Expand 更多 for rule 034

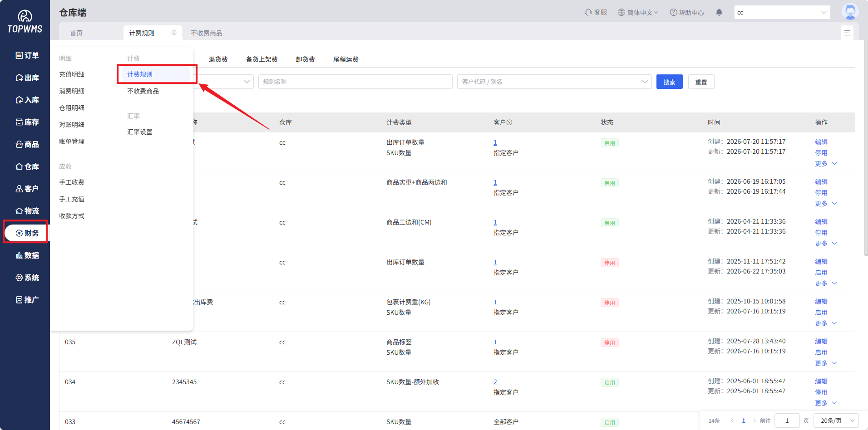click(826, 403)
